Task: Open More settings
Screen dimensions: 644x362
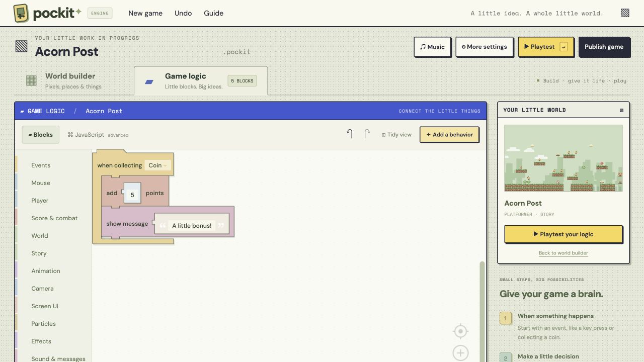Action: click(x=485, y=47)
